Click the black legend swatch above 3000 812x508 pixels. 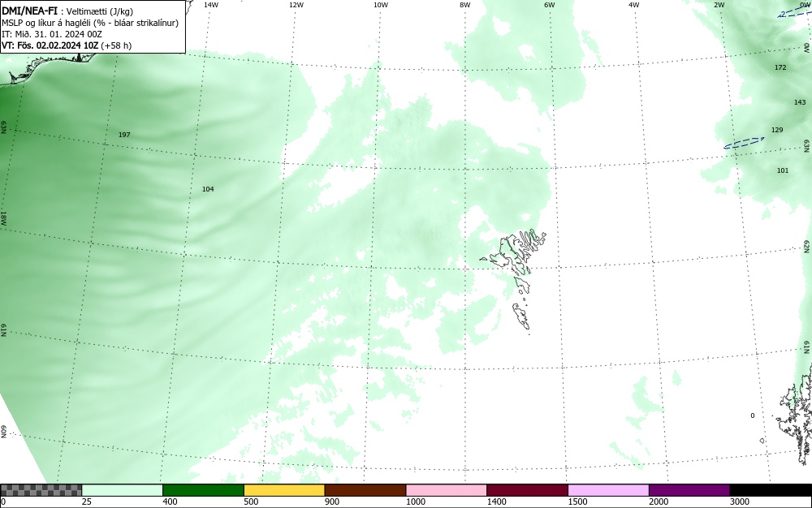pyautogui.click(x=771, y=490)
